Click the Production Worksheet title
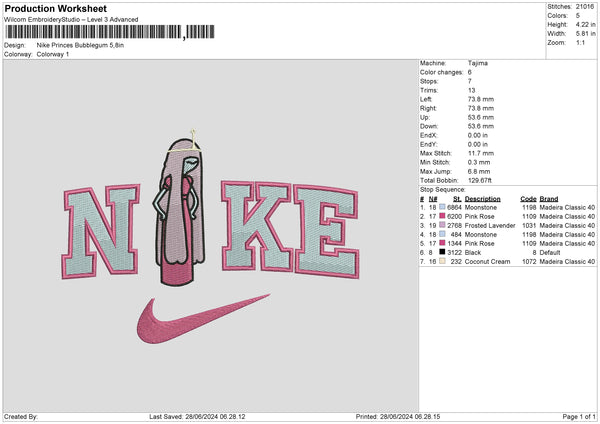 (55, 8)
